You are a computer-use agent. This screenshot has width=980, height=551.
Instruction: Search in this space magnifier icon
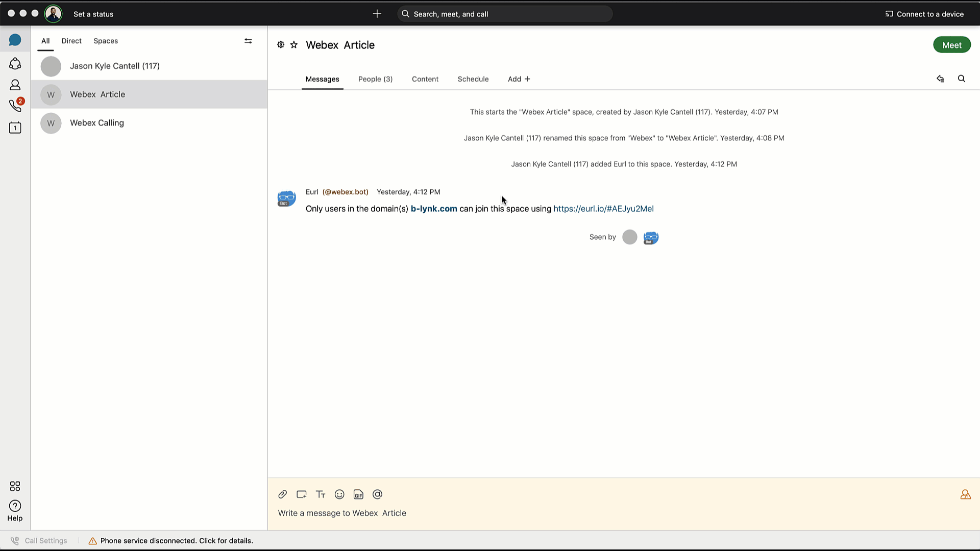point(962,79)
